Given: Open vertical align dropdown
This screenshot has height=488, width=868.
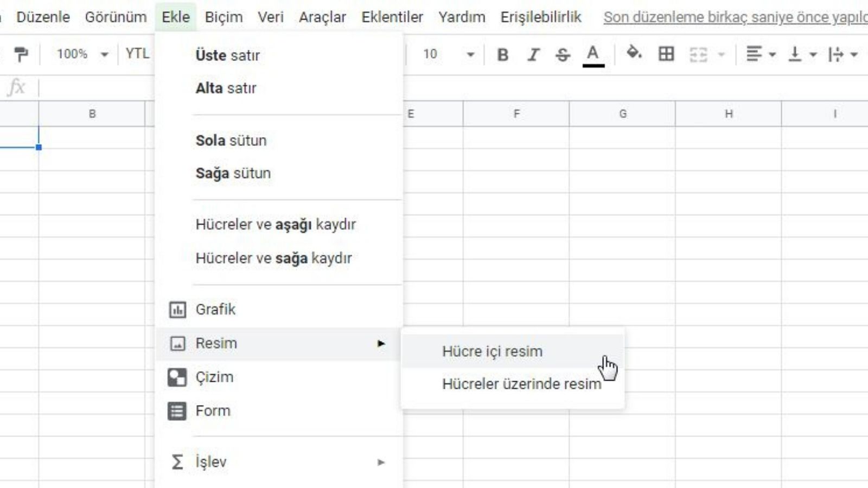Looking at the screenshot, I should pos(802,54).
